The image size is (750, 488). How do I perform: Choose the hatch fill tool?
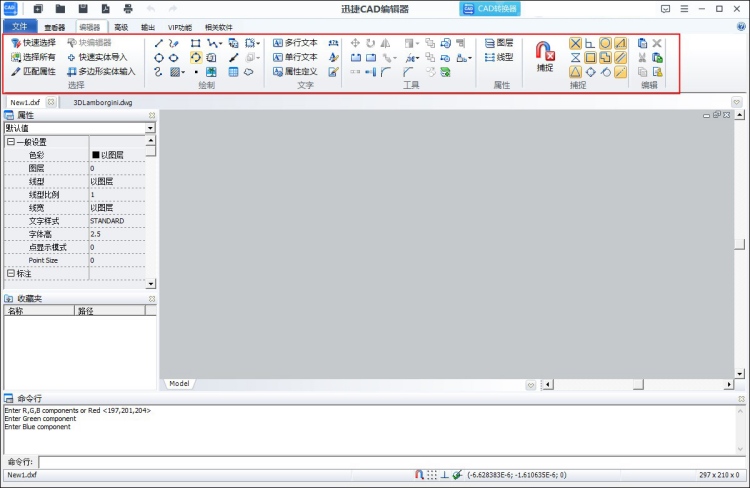pyautogui.click(x=176, y=72)
